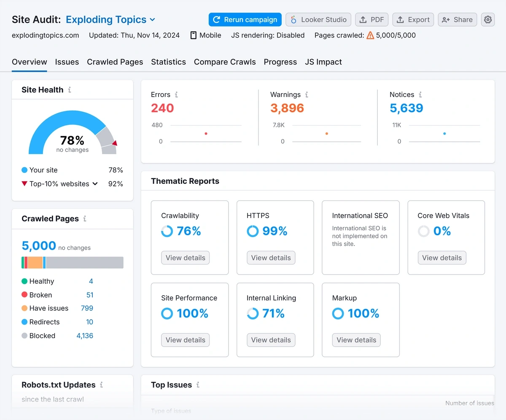Expand the Top-10% websites dropdown chevron
506x420 pixels.
(x=95, y=184)
